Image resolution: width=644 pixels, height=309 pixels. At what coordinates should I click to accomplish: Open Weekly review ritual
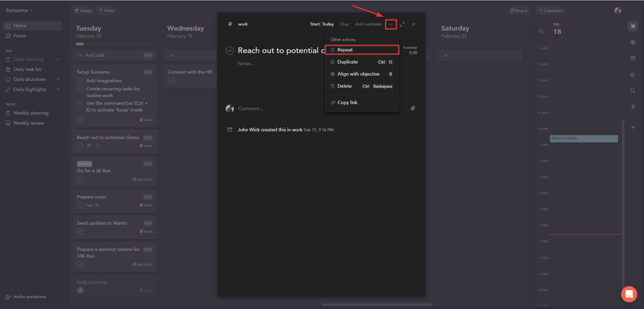tap(33, 123)
